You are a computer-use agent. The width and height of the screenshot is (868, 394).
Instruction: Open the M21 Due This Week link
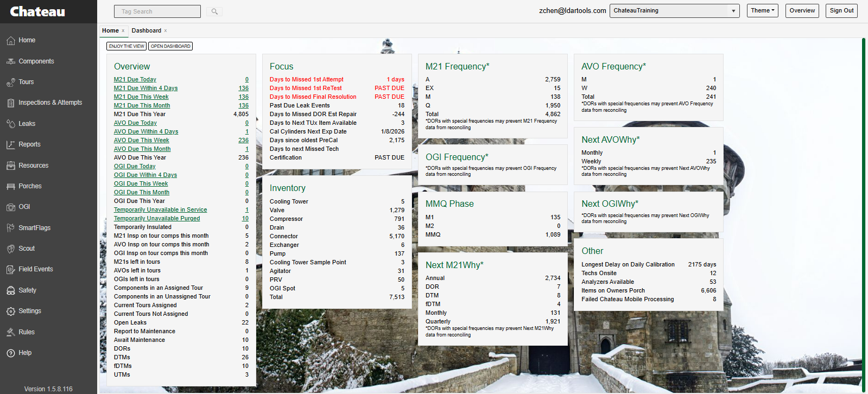141,97
